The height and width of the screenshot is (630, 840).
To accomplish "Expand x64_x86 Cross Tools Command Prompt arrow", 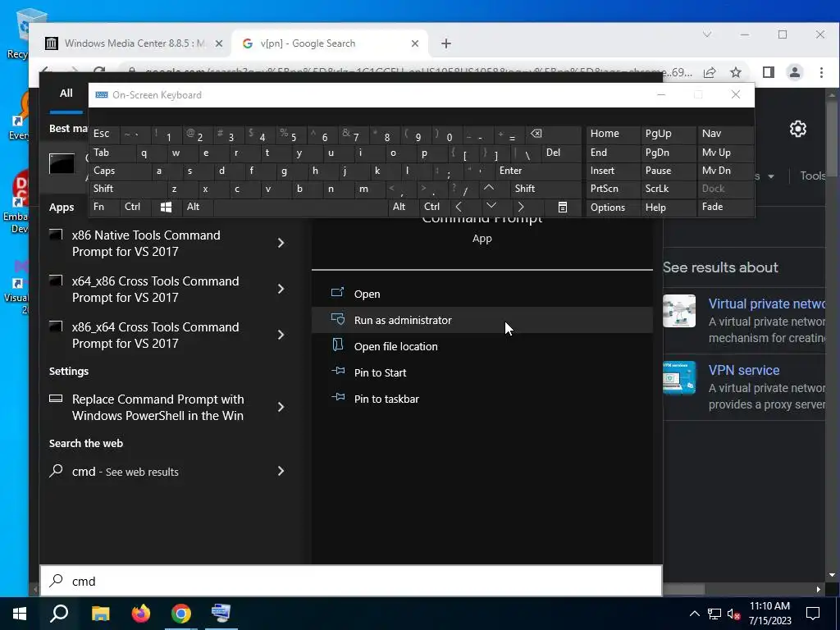I will point(281,290).
